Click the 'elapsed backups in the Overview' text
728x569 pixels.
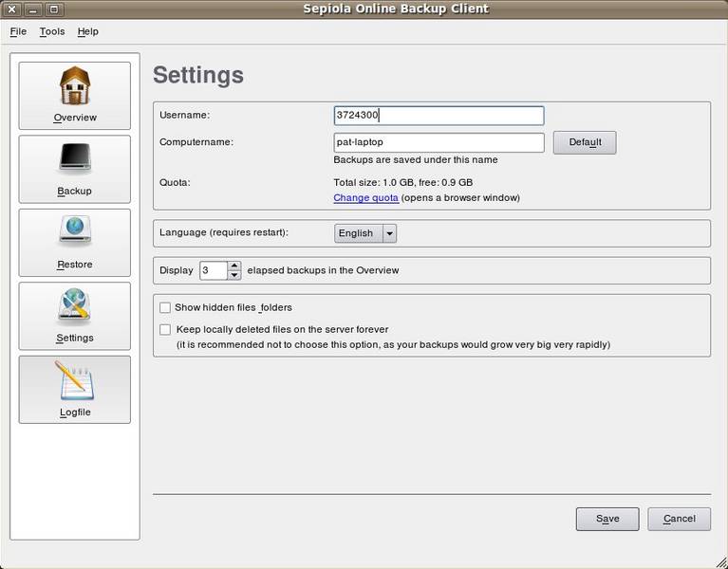pyautogui.click(x=323, y=270)
